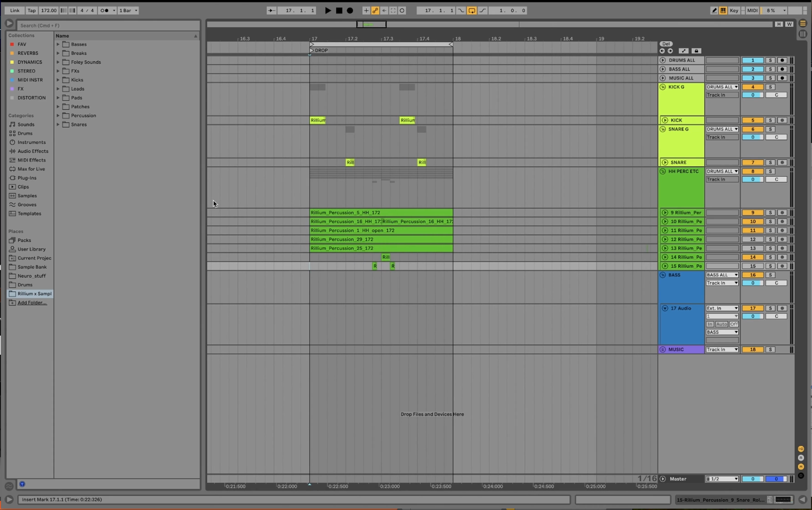Open BASS output routing dropdown on 17 Audio

722,332
